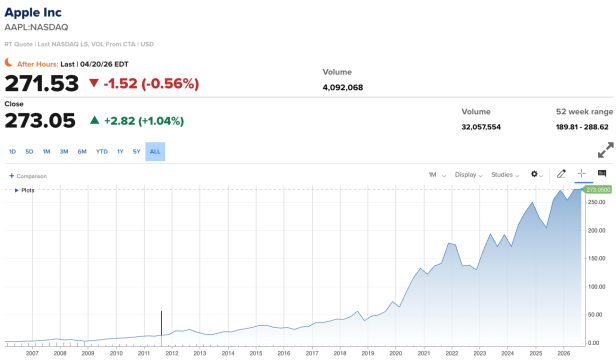Click the closing price 273.05
This screenshot has width=616, height=360.
click(x=40, y=121)
